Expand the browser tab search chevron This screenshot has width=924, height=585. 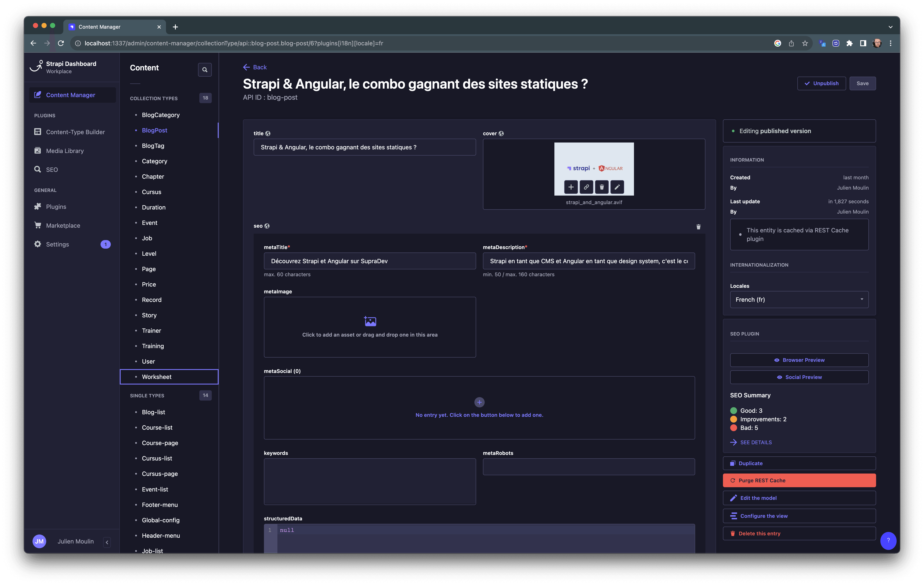pyautogui.click(x=890, y=27)
